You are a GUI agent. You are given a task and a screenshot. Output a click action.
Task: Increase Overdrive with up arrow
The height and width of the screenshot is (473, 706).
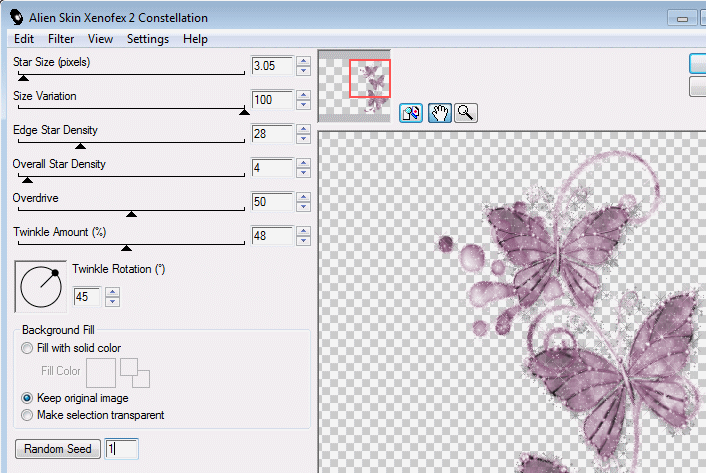pyautogui.click(x=303, y=197)
